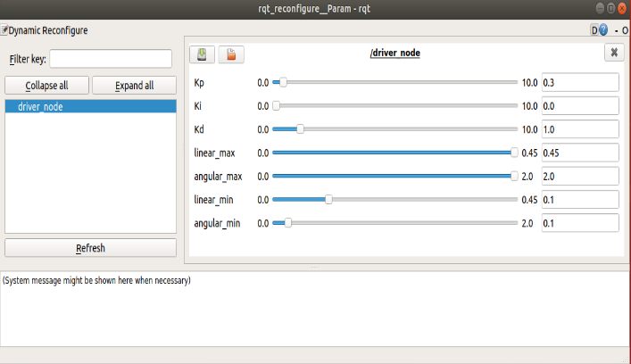Expand all nodes in the tree

(x=135, y=86)
